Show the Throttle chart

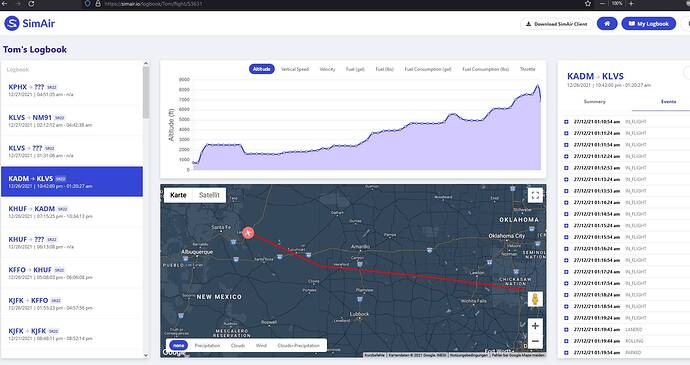point(528,69)
